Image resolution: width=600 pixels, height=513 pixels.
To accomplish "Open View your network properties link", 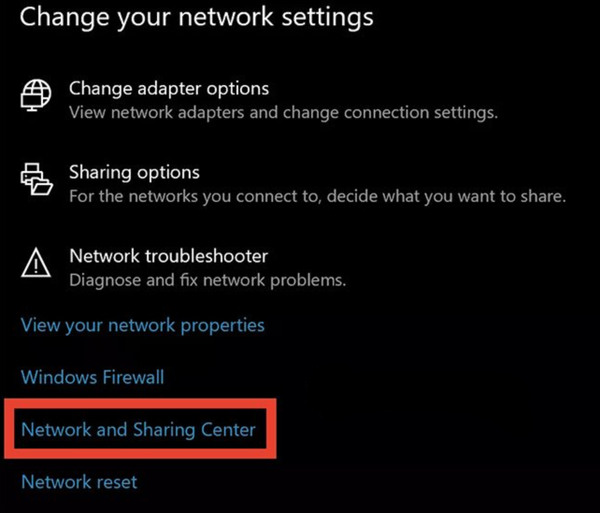I will [x=142, y=325].
